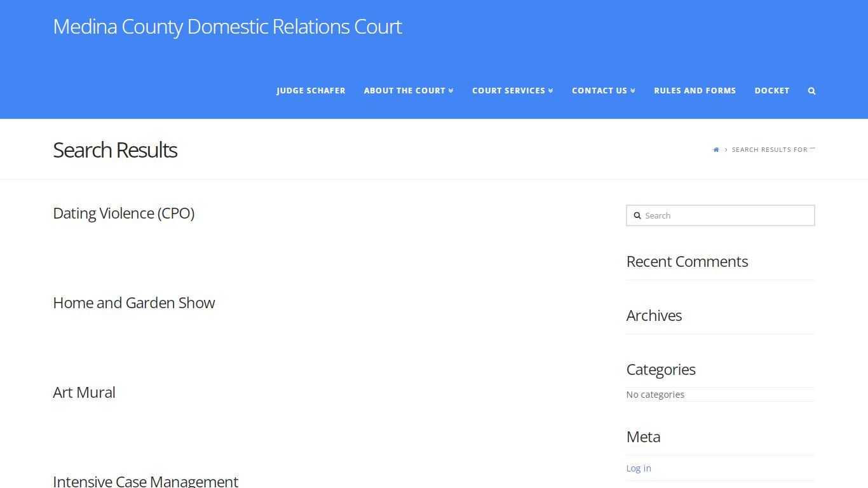Open the Judge Schafer menu item

(311, 91)
